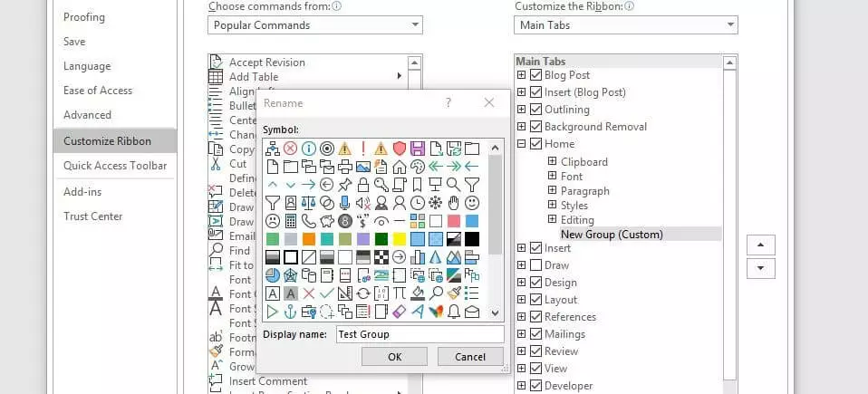
Task: Uncheck the Blog Post tab checkbox
Action: [535, 75]
